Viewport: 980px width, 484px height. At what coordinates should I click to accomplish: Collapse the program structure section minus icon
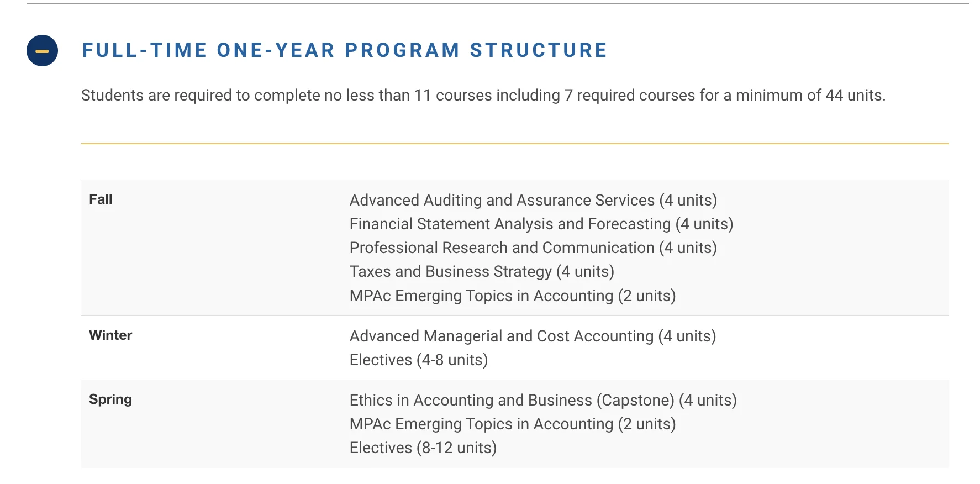click(x=42, y=51)
